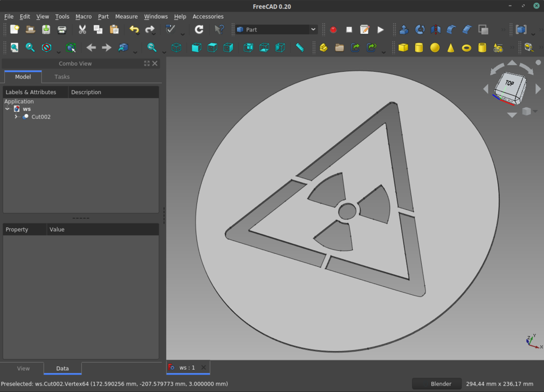Create a cylinder primitive
The width and height of the screenshot is (544, 392).
tap(419, 47)
